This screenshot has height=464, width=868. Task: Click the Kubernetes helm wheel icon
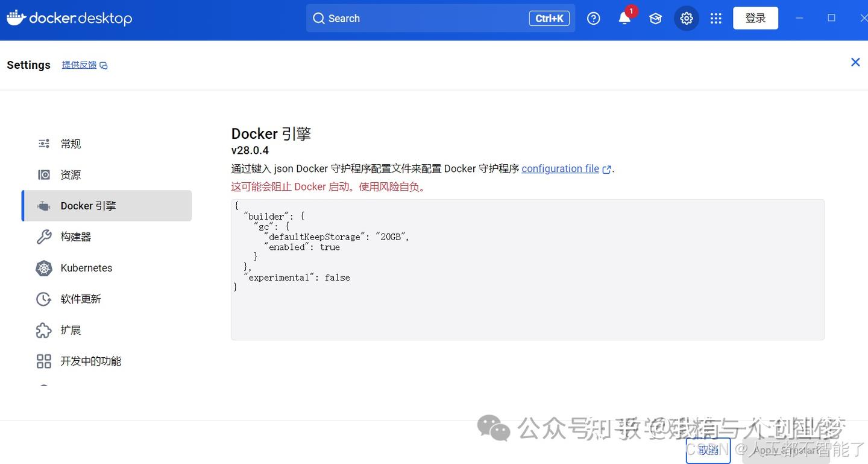pyautogui.click(x=43, y=268)
